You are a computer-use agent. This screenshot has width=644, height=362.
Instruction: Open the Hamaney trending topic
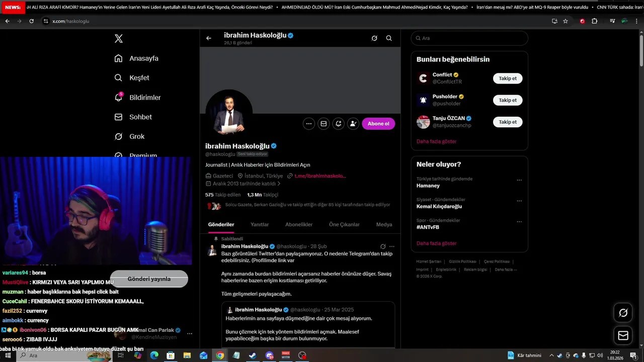click(x=428, y=186)
